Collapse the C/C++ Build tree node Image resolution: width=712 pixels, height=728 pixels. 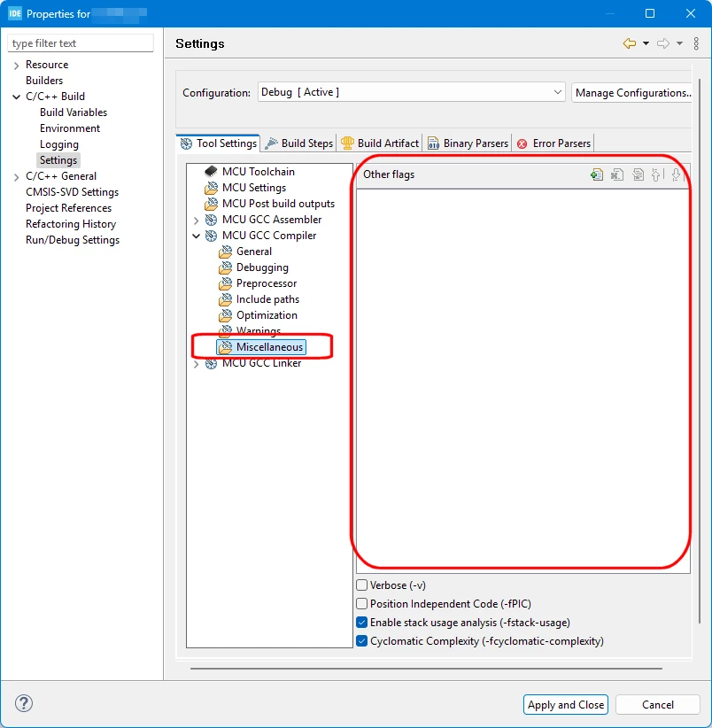click(16, 97)
